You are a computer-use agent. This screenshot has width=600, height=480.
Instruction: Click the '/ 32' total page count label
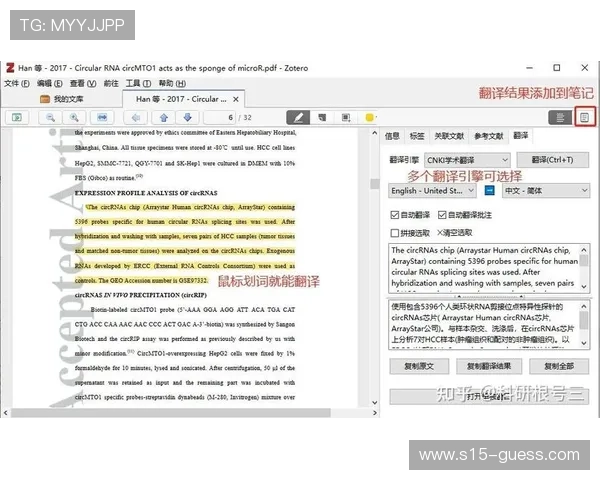tap(245, 118)
